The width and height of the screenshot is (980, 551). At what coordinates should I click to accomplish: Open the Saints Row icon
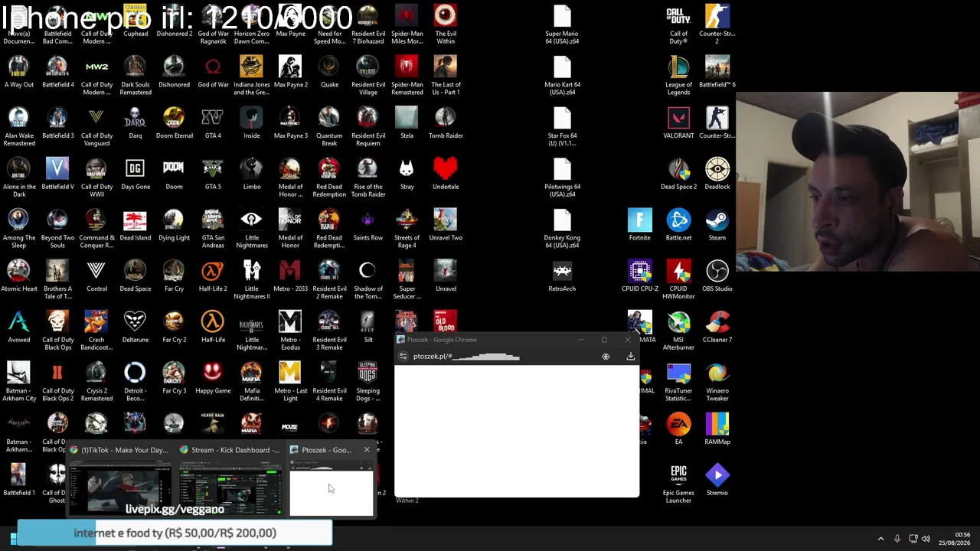[x=368, y=224]
